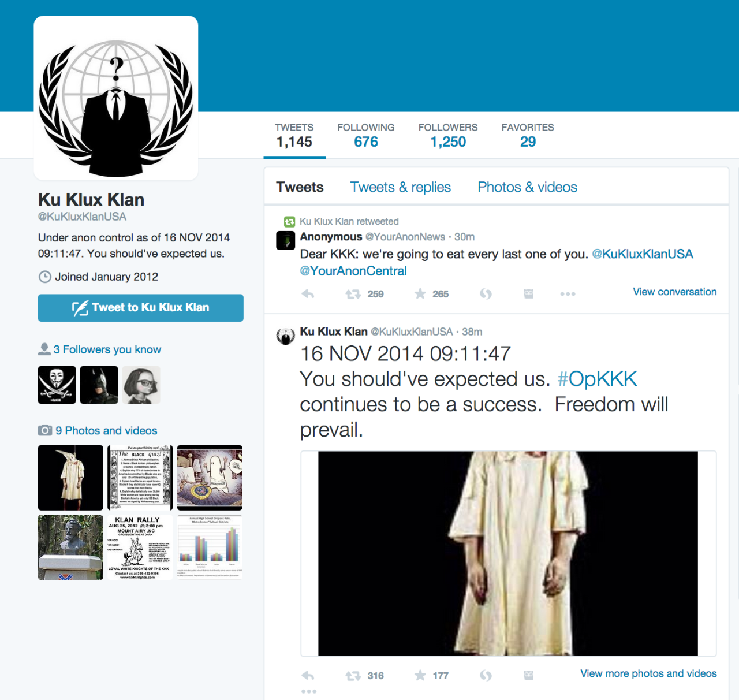Click the square face icon on the #OpKKK tweet
Viewport: 739px width, 700px height.
(528, 676)
